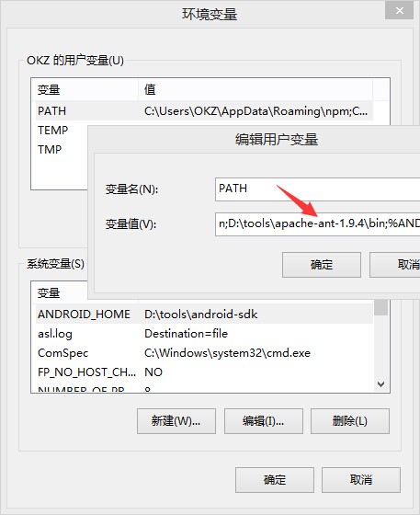Click the 变量值 field with apache-ant path
Image resolution: width=420 pixels, height=515 pixels.
coord(317,224)
